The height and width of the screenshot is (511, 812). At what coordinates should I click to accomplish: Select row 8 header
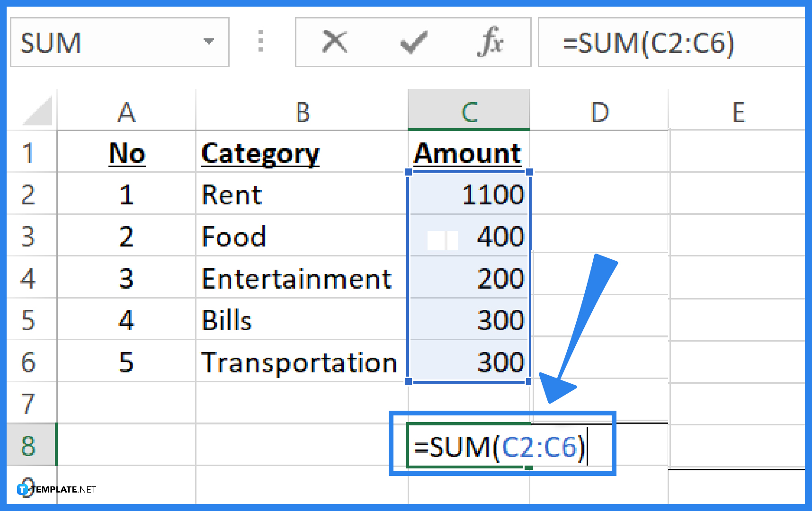tap(28, 445)
